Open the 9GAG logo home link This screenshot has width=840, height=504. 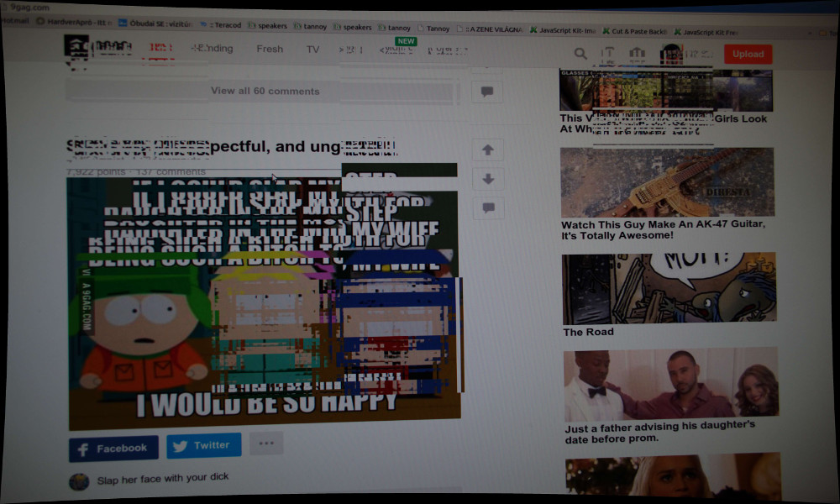tap(76, 47)
